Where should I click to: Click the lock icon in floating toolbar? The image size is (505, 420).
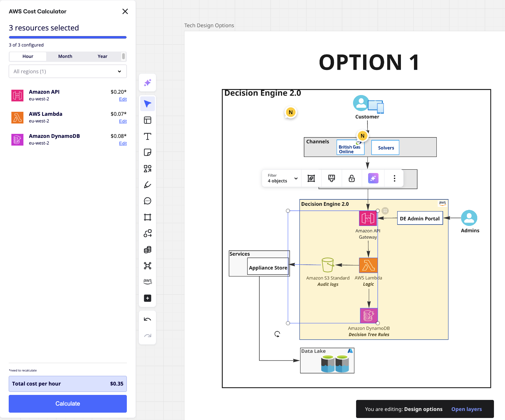[351, 178]
